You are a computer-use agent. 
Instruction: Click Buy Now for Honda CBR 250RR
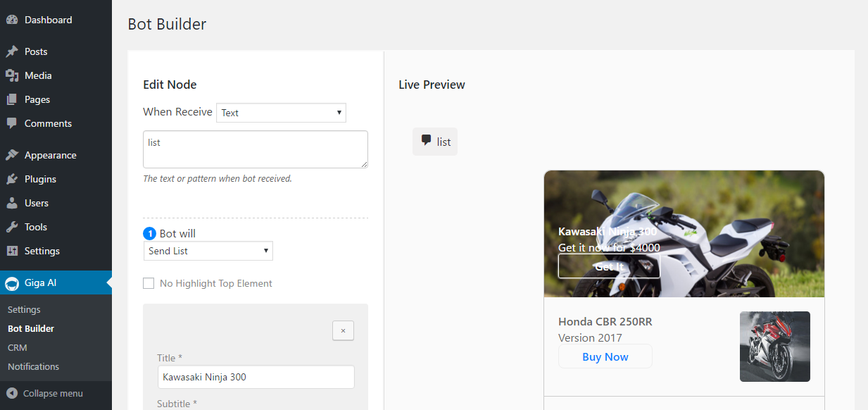click(605, 356)
